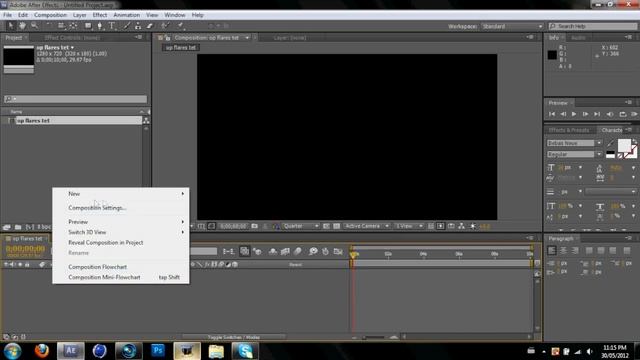Select the Pen tool
The image size is (640, 360).
click(x=100, y=26)
